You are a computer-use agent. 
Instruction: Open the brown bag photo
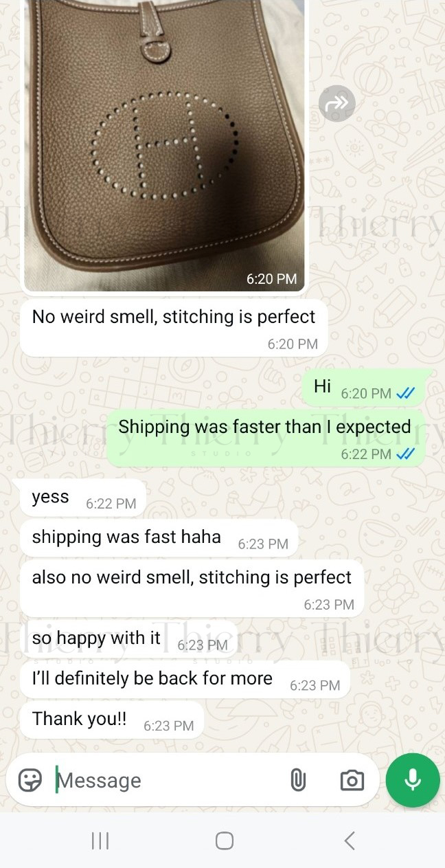click(165, 144)
